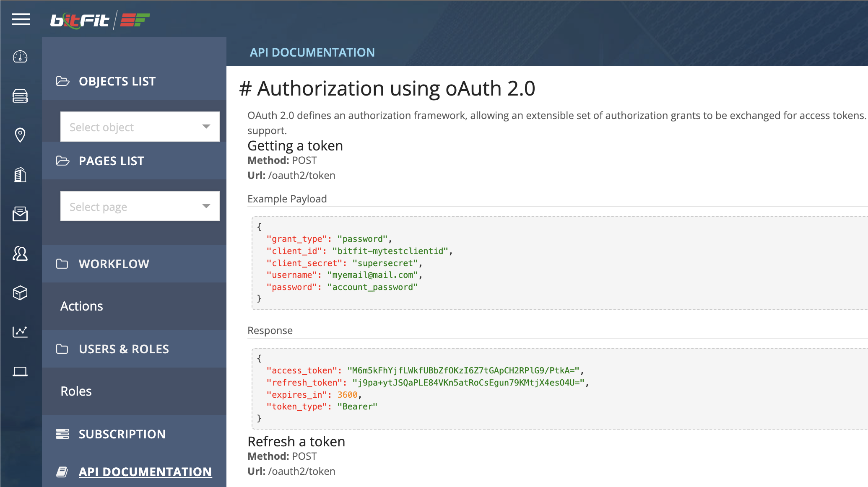Open the Subscription section
Screen dimensions: 868x487
point(122,434)
